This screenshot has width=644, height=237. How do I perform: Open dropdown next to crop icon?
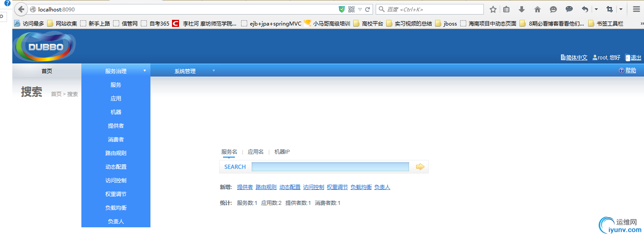tap(621, 9)
